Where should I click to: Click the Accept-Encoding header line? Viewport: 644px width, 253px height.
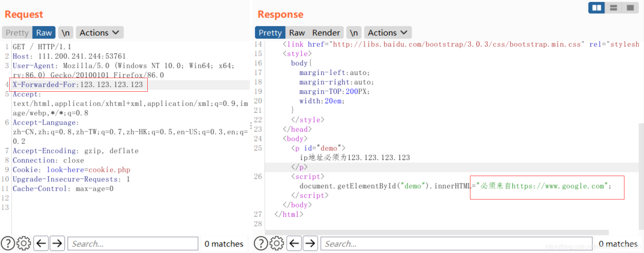[x=76, y=151]
